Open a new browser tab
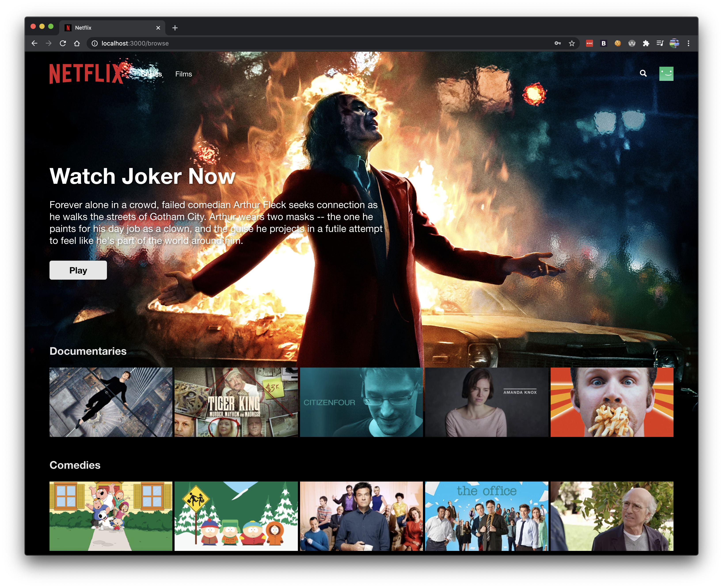Screen dimensions: 723x588 coord(175,28)
